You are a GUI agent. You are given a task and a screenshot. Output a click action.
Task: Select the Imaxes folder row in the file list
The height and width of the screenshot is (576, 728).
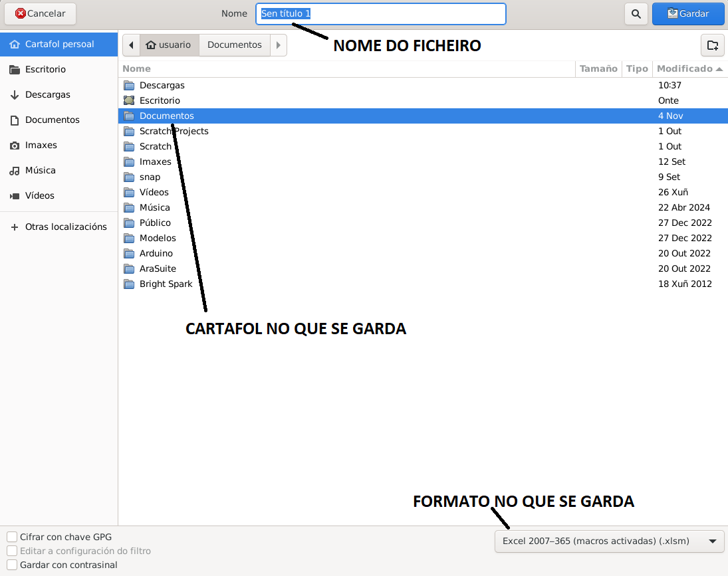coord(423,162)
